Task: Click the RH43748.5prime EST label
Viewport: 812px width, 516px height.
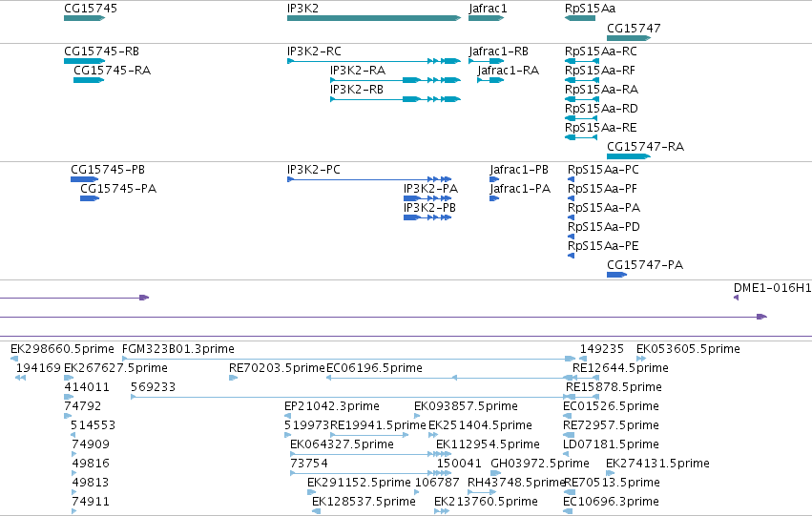Action: coord(516,484)
